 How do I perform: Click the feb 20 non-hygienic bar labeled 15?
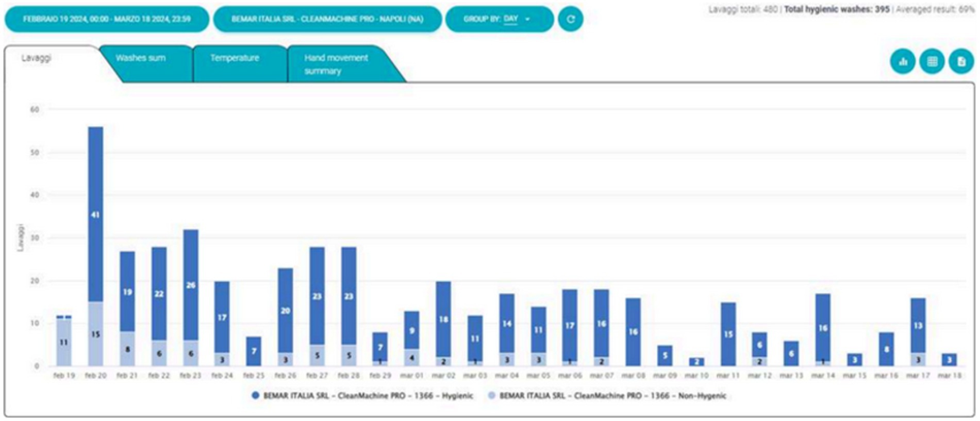(95, 334)
